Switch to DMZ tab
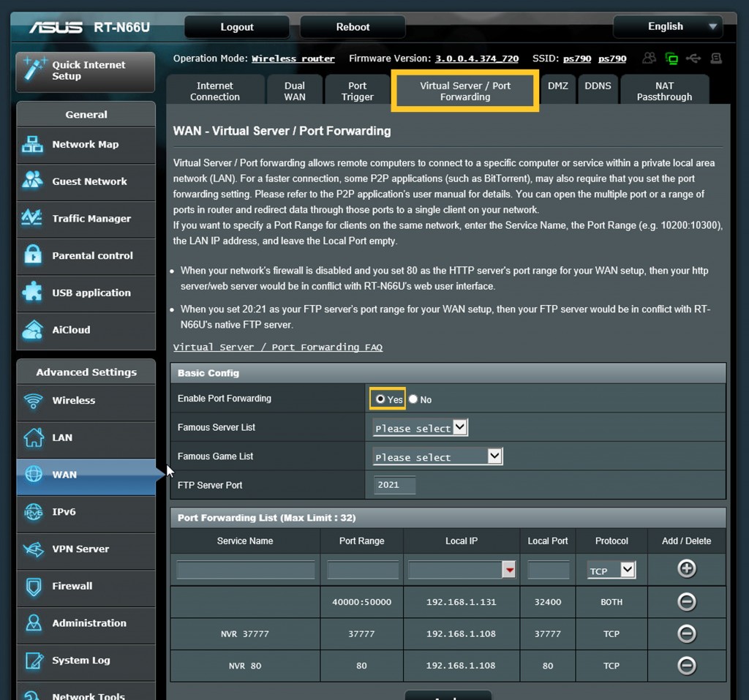 pyautogui.click(x=558, y=86)
